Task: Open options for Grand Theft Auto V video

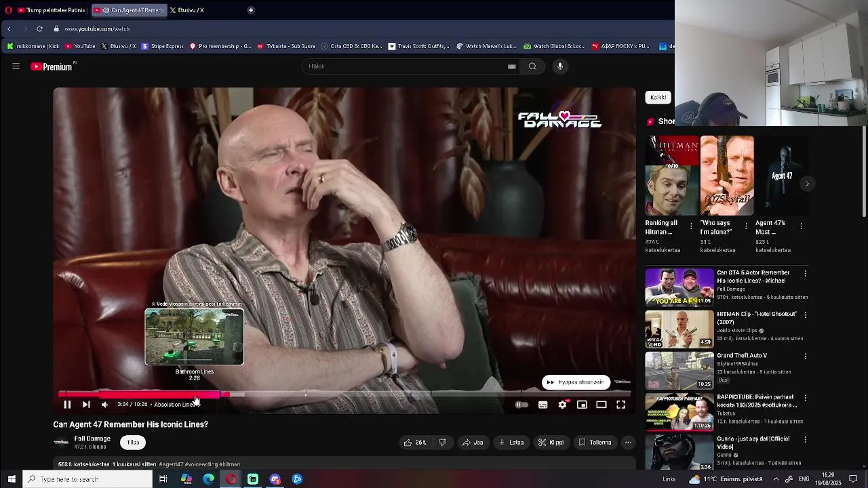Action: [x=805, y=357]
